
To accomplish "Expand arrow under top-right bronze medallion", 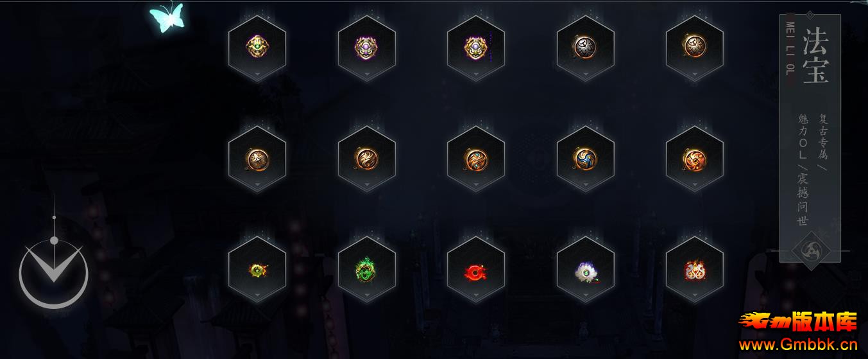I will 695,74.
